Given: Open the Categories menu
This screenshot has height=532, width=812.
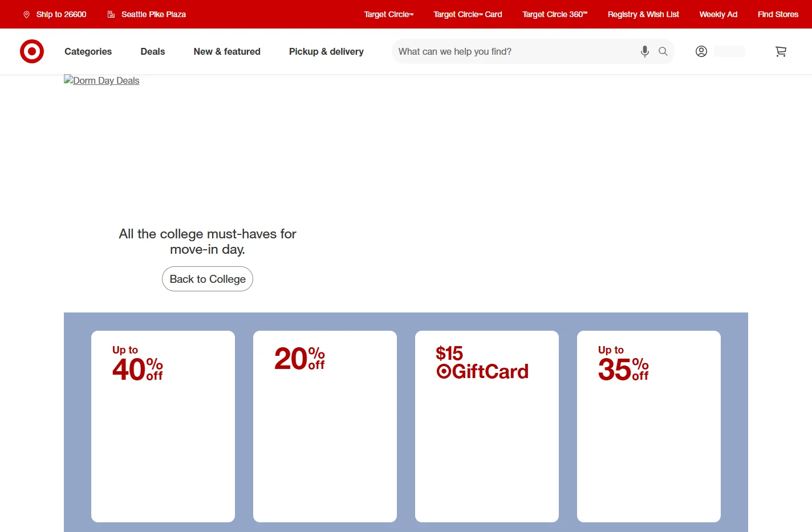Looking at the screenshot, I should point(88,51).
